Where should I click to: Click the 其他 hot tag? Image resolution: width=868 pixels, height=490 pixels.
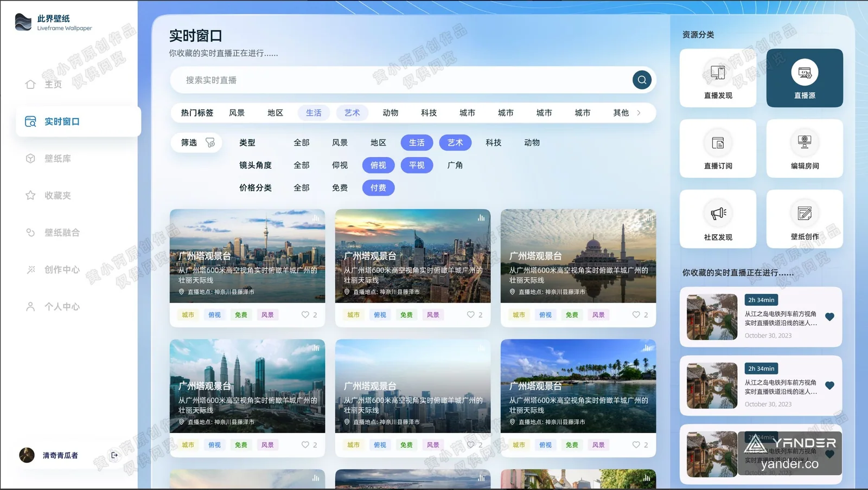tap(621, 113)
